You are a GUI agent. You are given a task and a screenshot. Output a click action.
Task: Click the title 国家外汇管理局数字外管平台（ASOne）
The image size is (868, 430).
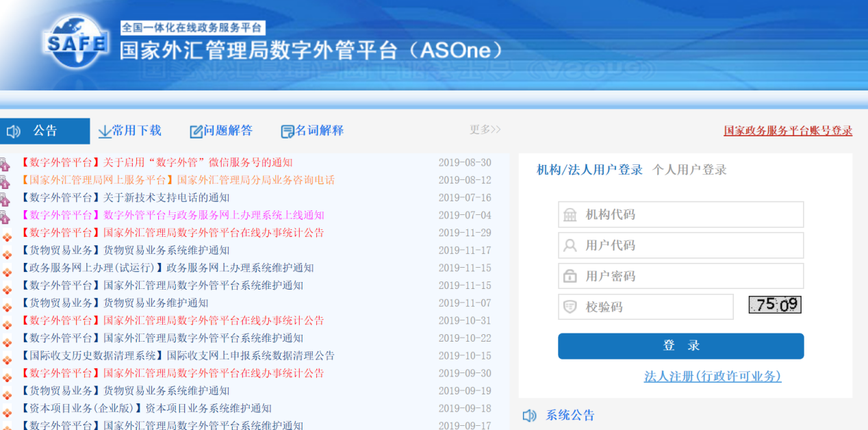tap(314, 51)
